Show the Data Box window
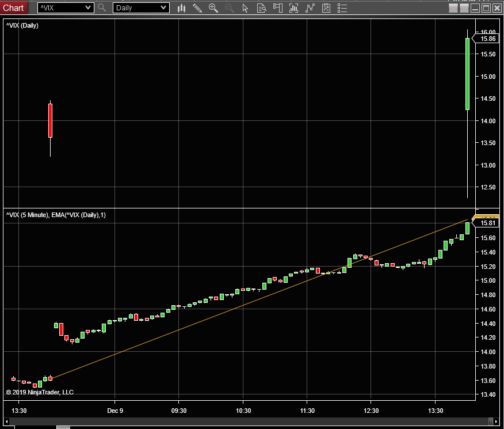The width and height of the screenshot is (504, 429). (x=262, y=8)
